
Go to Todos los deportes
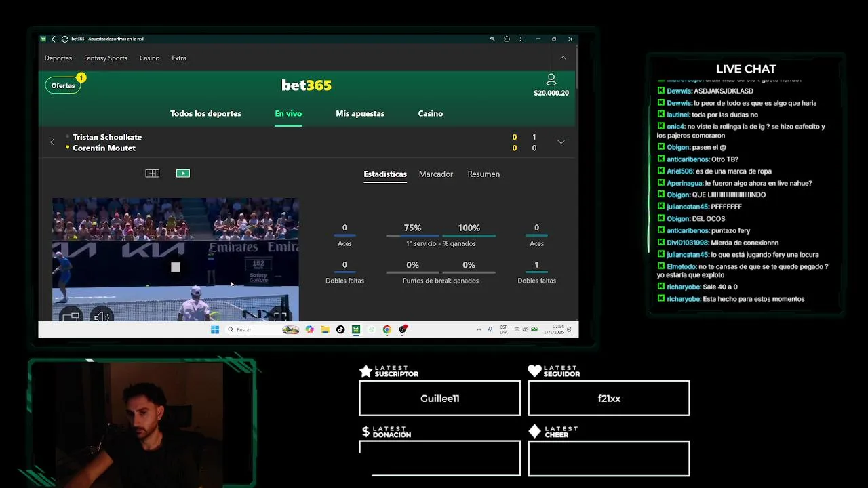click(205, 113)
